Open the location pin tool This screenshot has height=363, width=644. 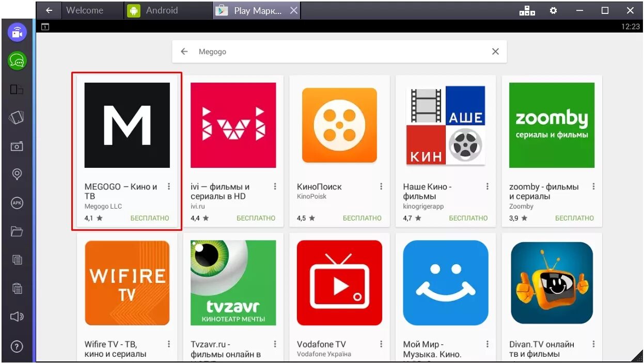(17, 175)
